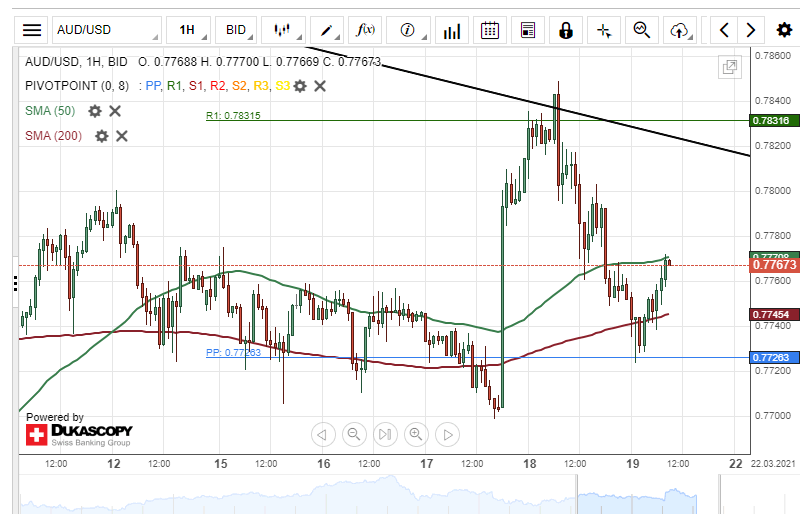Open the f(x) indicators menu
Screen dimensions: 811x523
tap(365, 30)
